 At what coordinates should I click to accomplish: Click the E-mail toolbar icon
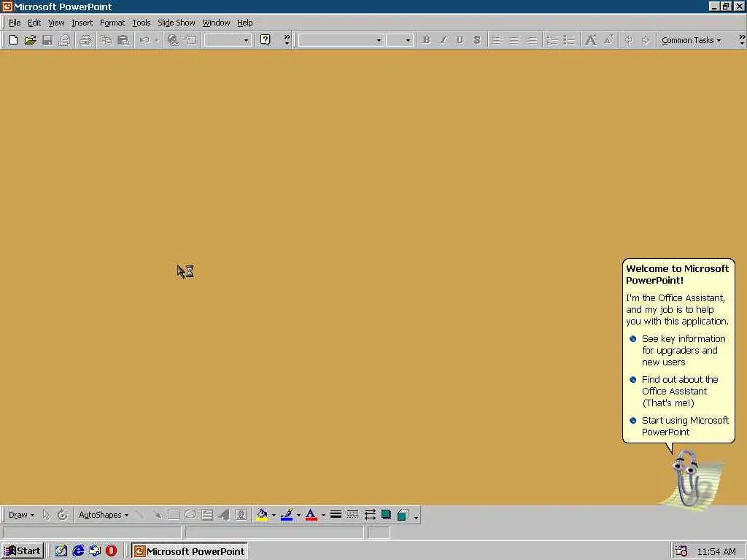(64, 40)
